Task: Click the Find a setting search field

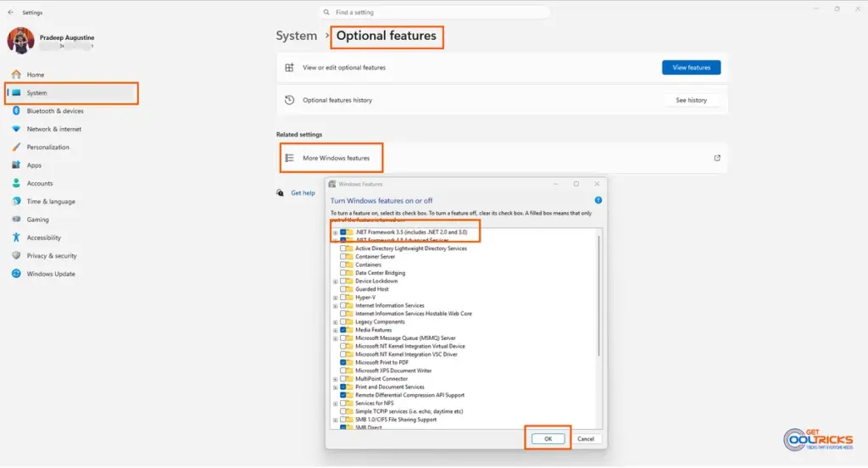Action: [x=435, y=12]
